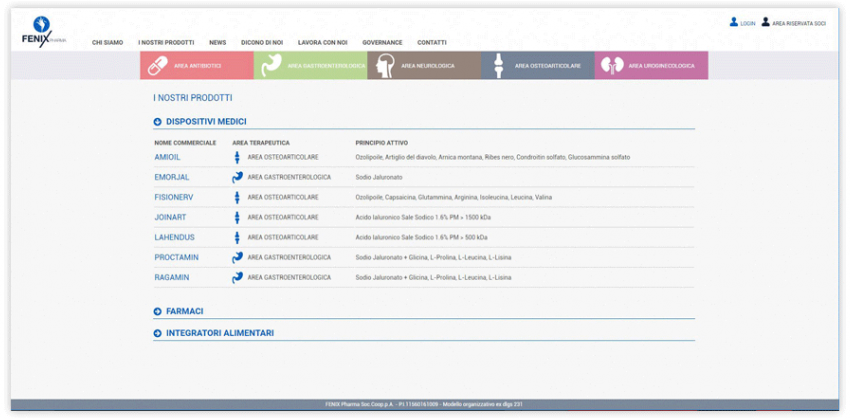This screenshot has height=419, width=850.
Task: Click the joint icon in the LAHENDUS row
Action: pyautogui.click(x=237, y=237)
